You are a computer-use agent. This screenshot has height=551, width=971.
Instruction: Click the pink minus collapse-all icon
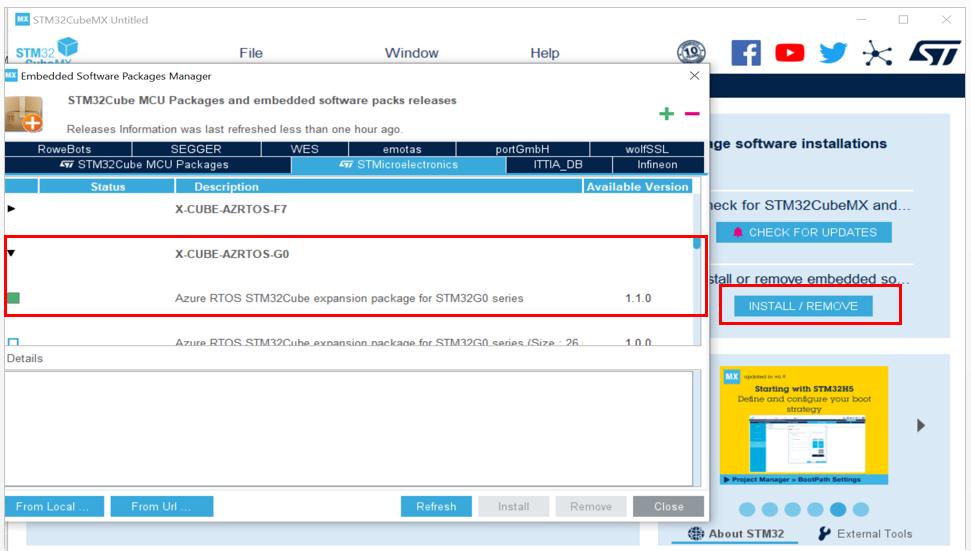tap(692, 114)
